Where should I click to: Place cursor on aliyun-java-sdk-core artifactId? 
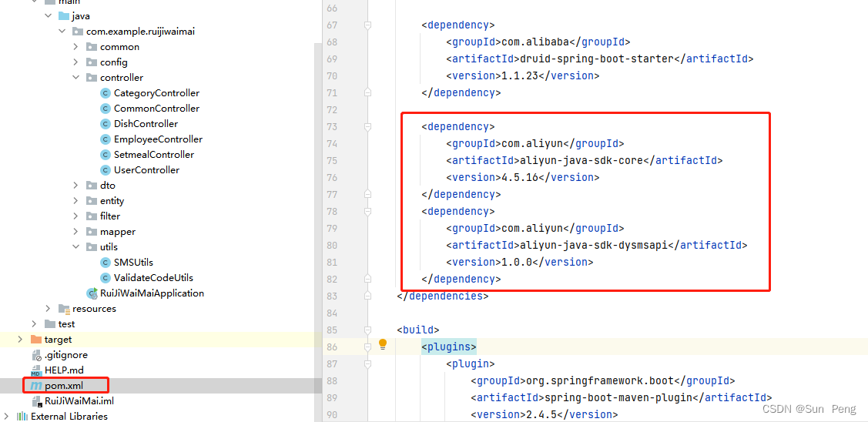pos(581,161)
